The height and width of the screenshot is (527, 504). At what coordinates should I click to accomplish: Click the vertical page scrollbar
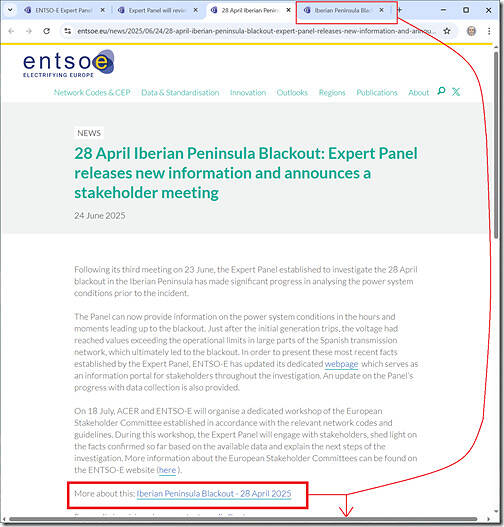496,145
